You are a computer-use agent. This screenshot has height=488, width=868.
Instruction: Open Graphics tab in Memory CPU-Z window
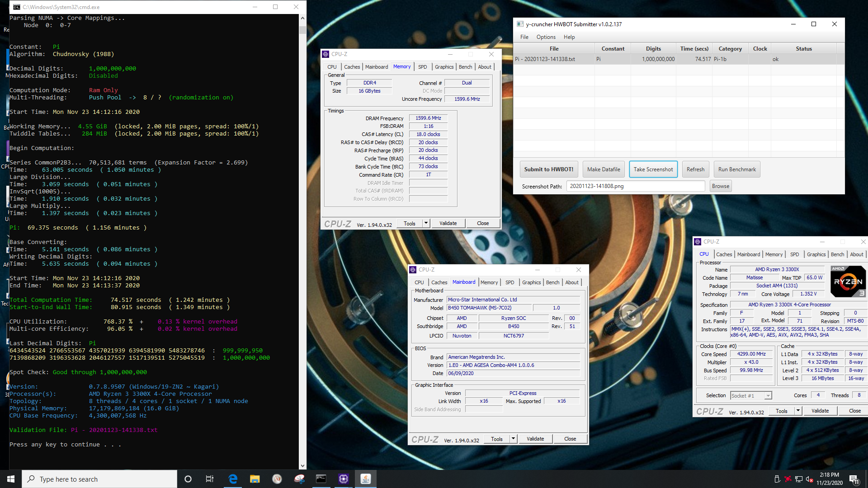[444, 67]
